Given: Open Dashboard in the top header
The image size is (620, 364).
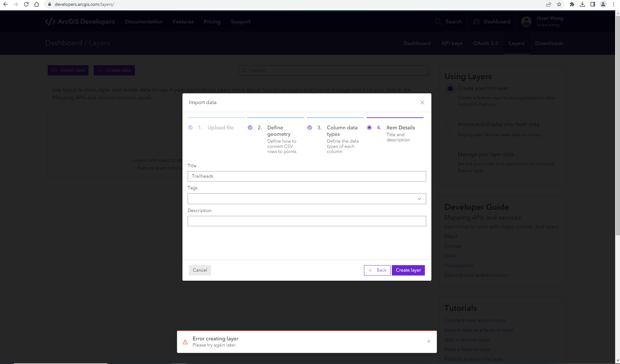Looking at the screenshot, I should 492,22.
